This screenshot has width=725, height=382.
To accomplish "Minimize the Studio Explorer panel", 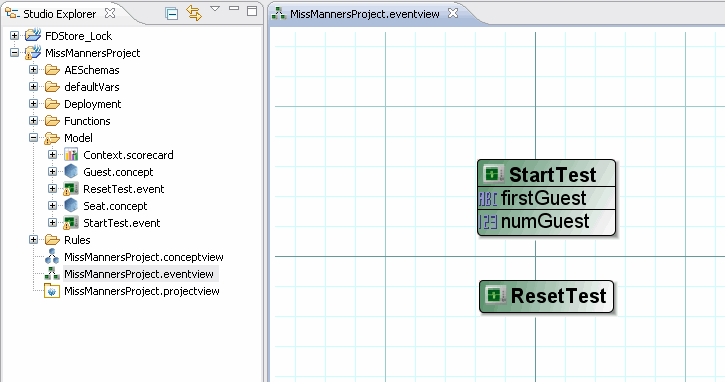I will (x=234, y=8).
